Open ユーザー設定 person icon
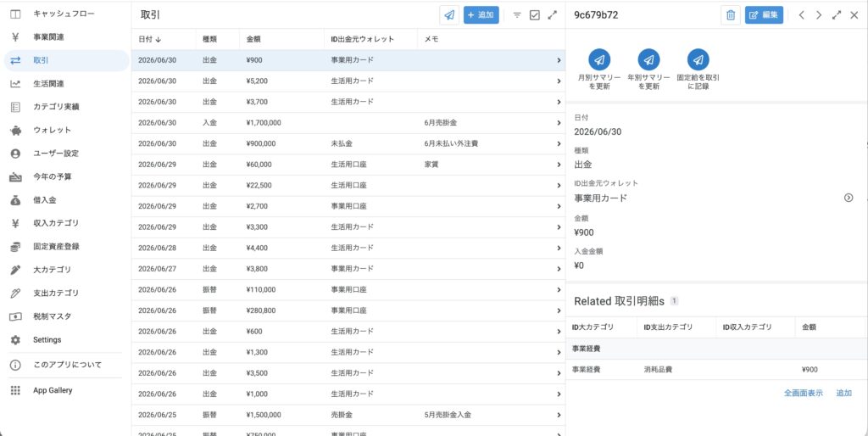868x436 pixels. [x=15, y=154]
